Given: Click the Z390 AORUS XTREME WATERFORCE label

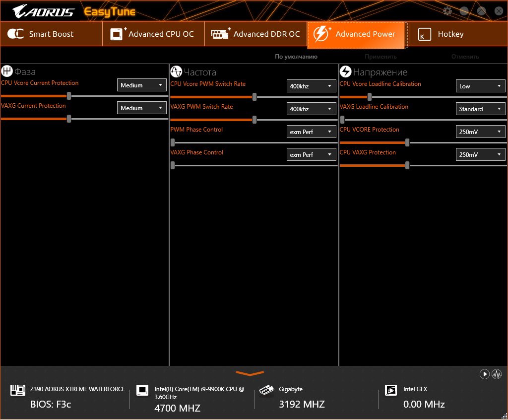Looking at the screenshot, I should click(77, 389).
